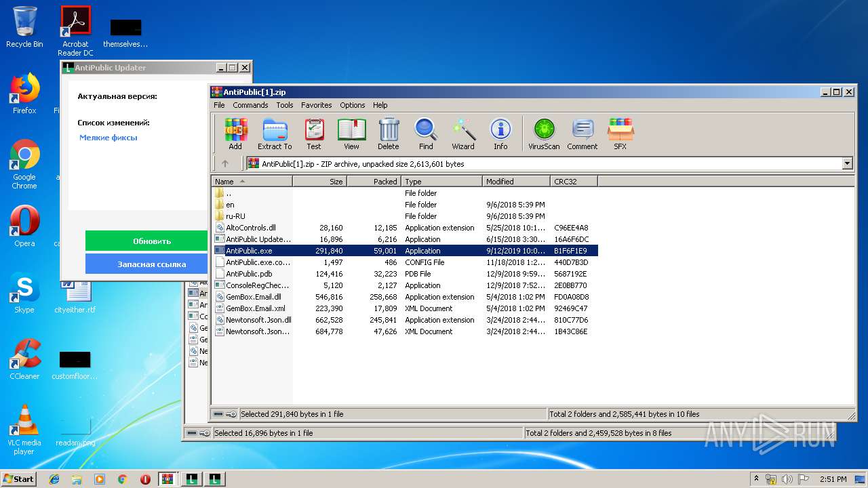Click the green Обновить button
868x488 pixels.
[x=146, y=241]
